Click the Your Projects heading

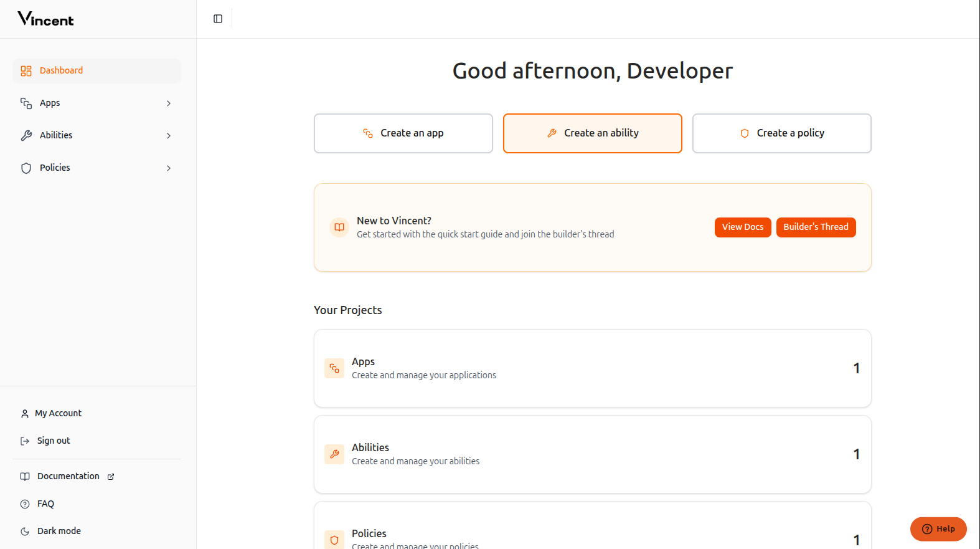[348, 310]
